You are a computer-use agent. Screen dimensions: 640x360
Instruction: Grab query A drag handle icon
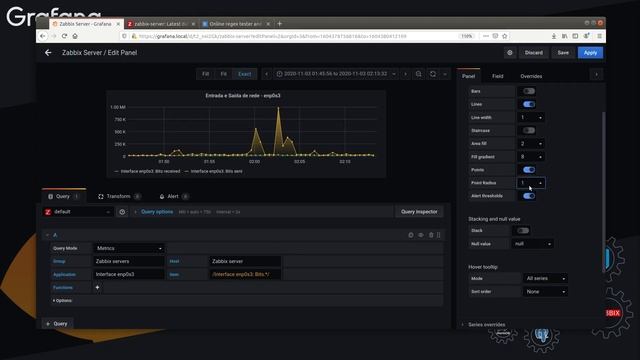(x=439, y=235)
